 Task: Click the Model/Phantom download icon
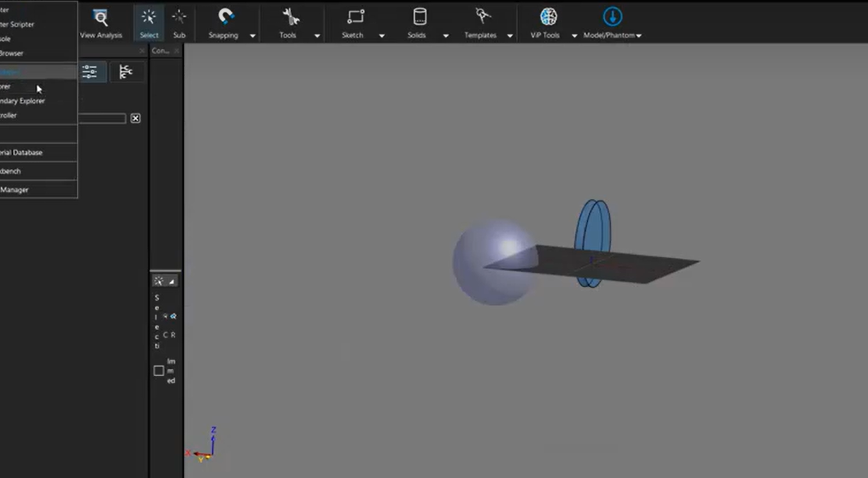tap(612, 17)
